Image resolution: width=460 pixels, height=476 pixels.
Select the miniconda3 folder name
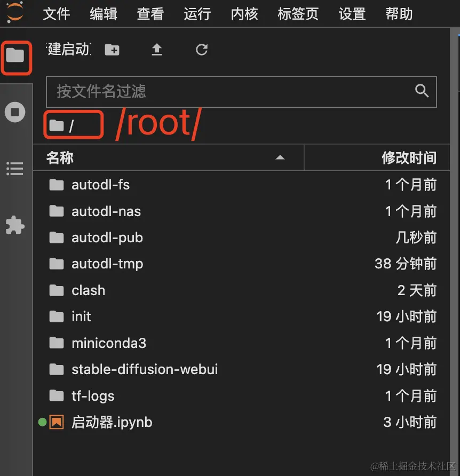point(109,343)
